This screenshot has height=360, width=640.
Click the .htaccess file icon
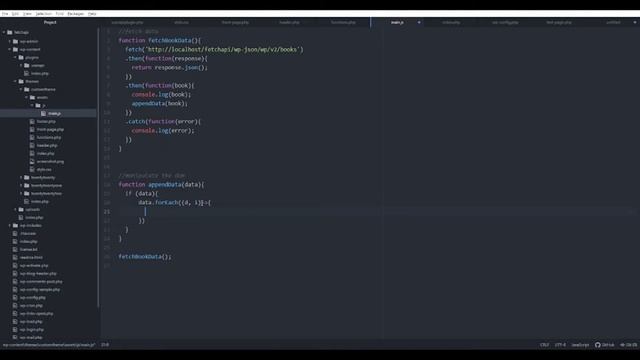(x=15, y=233)
